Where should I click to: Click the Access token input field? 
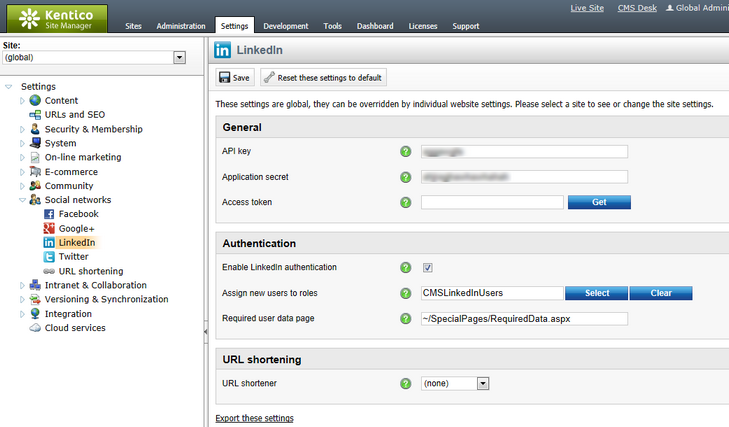pos(492,202)
